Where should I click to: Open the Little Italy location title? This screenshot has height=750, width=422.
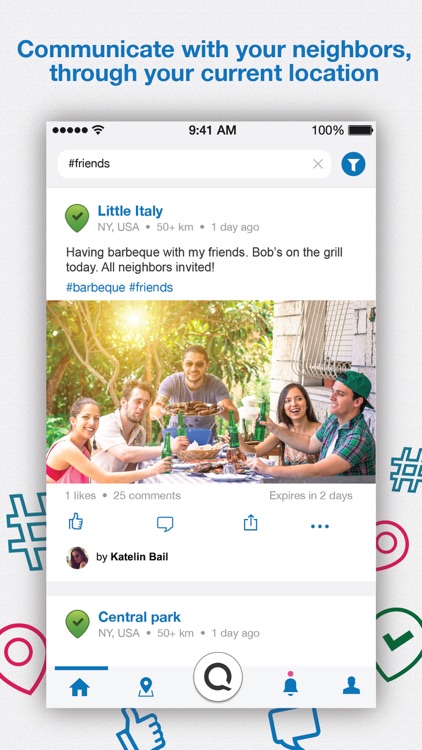coord(130,211)
